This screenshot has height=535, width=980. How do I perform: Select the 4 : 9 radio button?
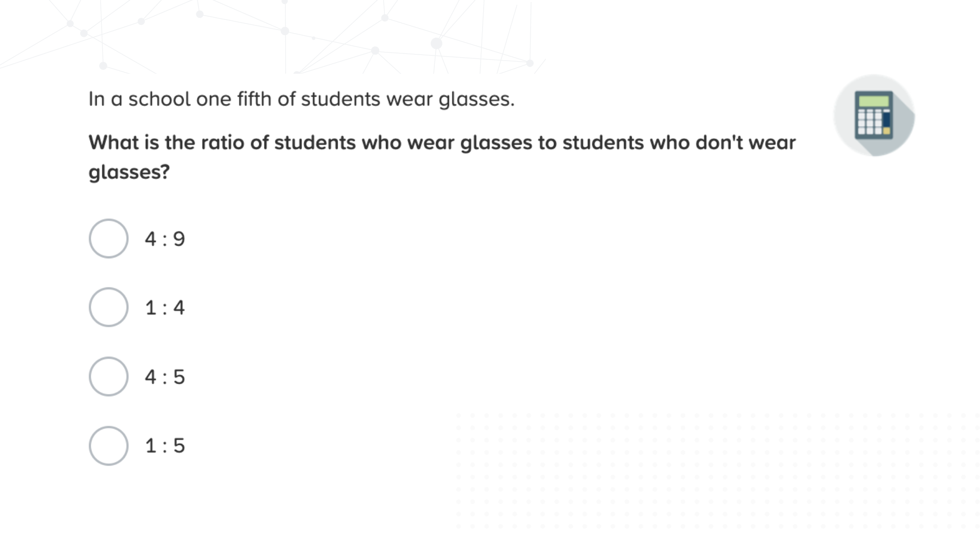tap(108, 238)
